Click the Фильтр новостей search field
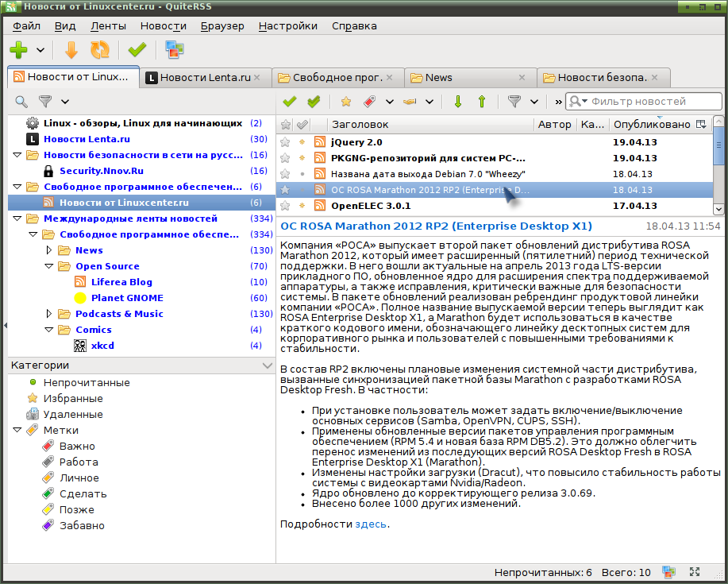The image size is (728, 584). pos(644,101)
